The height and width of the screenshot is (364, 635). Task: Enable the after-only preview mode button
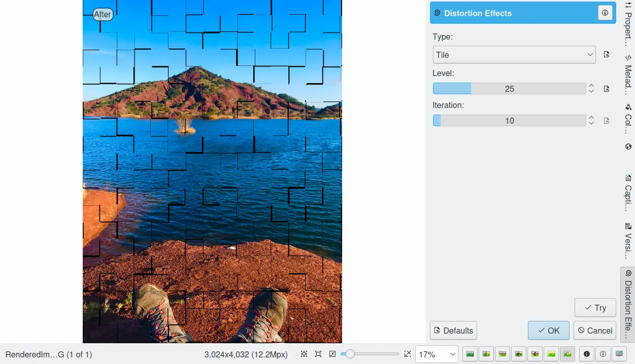551,354
